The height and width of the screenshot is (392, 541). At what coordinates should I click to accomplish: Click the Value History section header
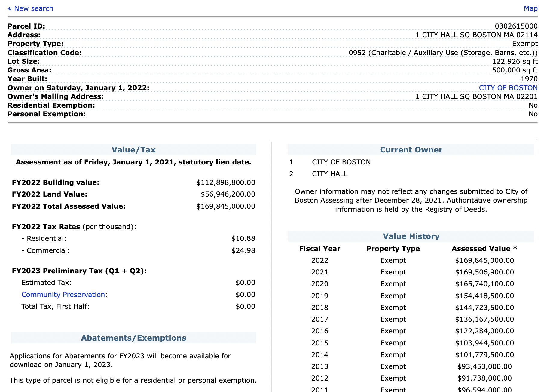pyautogui.click(x=411, y=236)
